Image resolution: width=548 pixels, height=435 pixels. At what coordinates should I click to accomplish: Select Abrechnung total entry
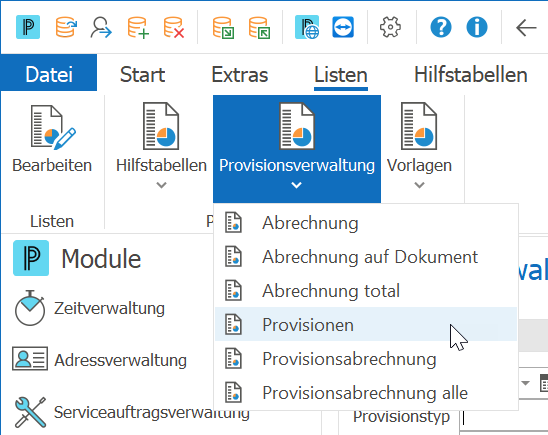pyautogui.click(x=366, y=291)
